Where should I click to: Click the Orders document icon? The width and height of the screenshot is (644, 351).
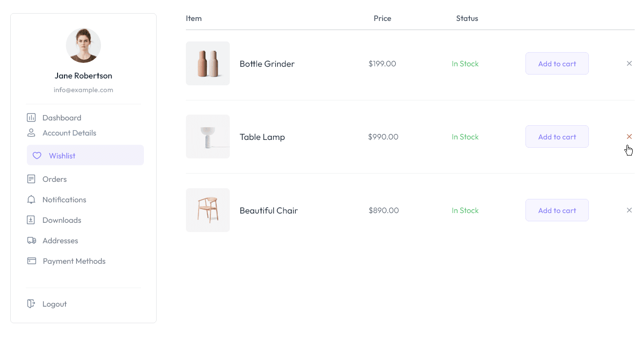(31, 179)
